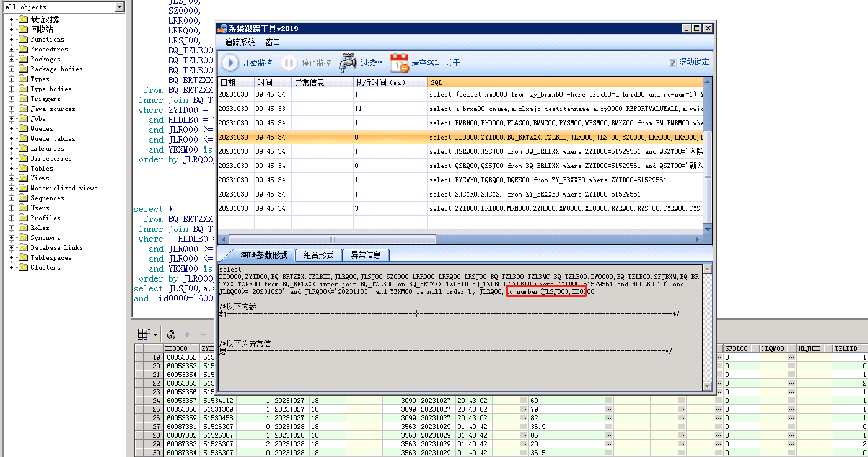Open the All objects dropdown
The height and width of the screenshot is (457, 868).
[120, 7]
